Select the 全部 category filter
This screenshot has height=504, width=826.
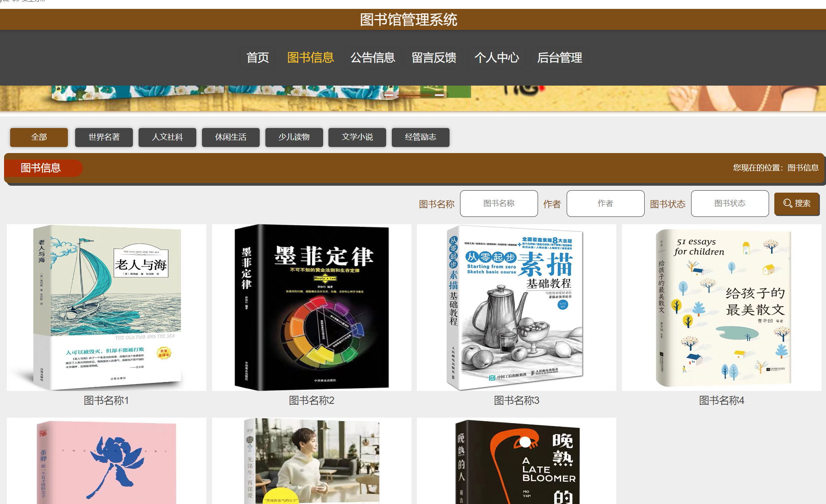(x=38, y=137)
